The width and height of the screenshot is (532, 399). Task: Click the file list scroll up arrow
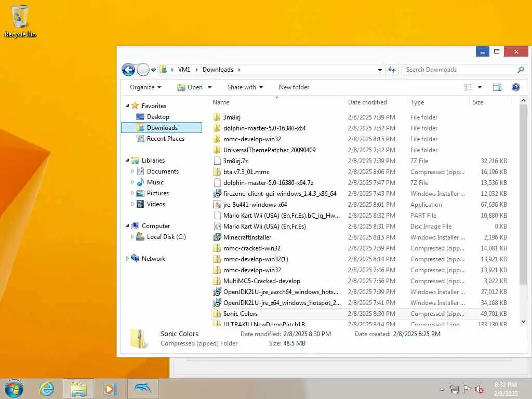(x=523, y=101)
